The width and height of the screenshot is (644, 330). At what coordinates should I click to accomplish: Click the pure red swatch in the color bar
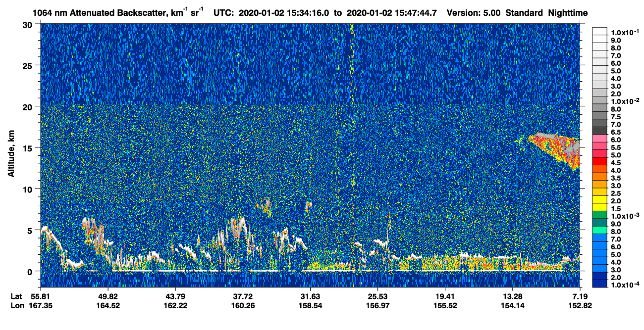click(x=599, y=161)
